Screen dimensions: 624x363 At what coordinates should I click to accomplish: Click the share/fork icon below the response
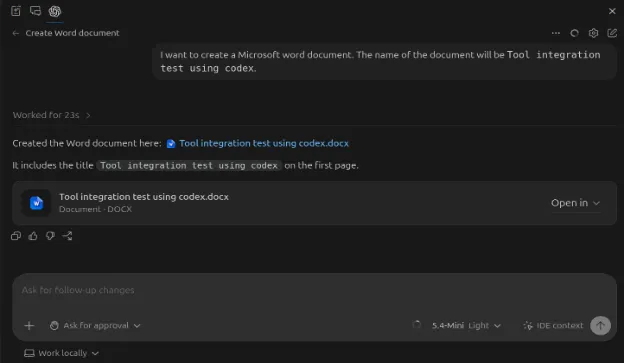[x=67, y=236]
